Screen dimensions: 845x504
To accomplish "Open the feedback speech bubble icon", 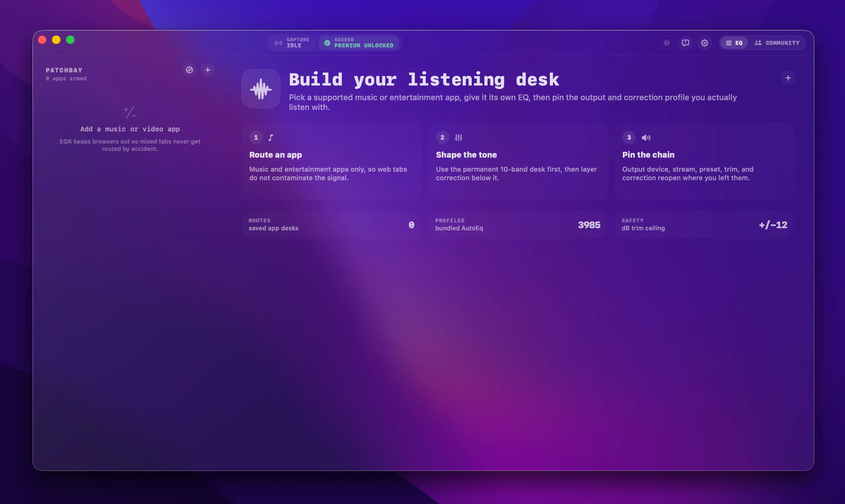I will tap(685, 43).
